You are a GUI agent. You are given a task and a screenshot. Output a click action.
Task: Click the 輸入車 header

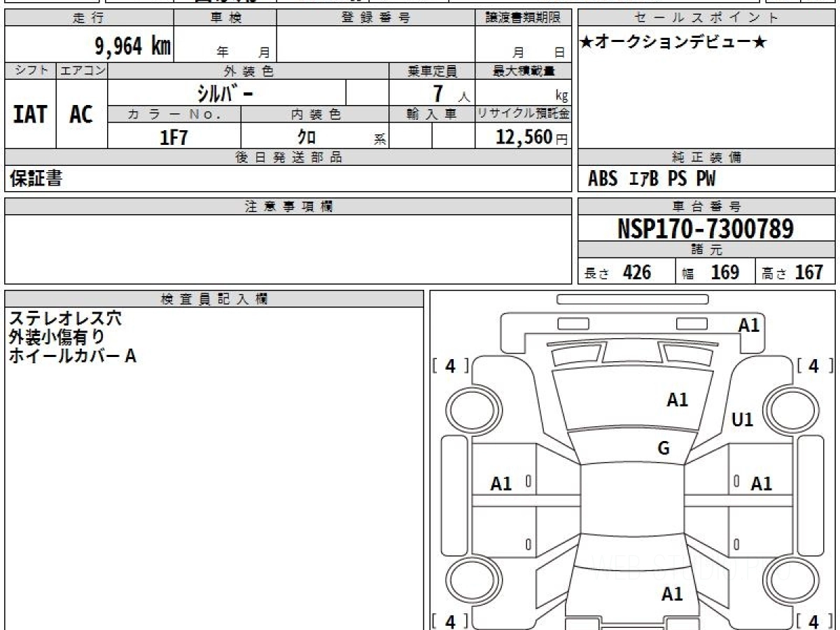point(432,114)
